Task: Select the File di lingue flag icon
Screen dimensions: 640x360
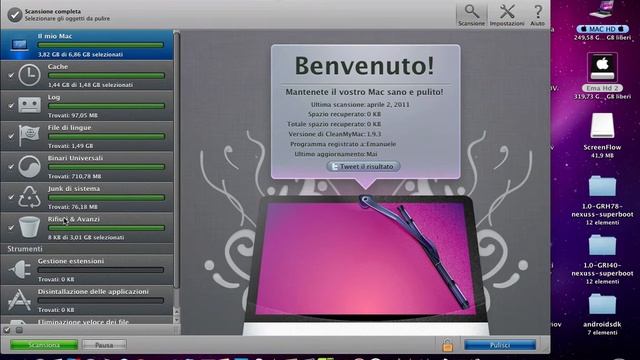Action: click(29, 136)
